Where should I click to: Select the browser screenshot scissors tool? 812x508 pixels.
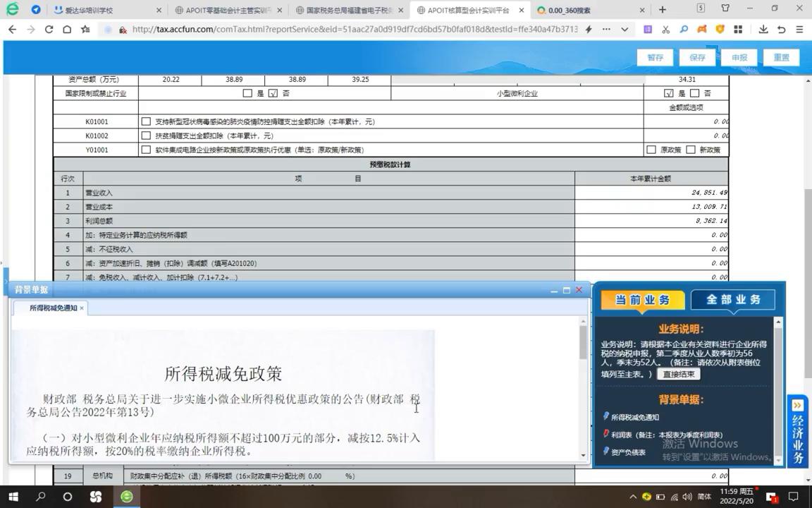pyautogui.click(x=665, y=30)
